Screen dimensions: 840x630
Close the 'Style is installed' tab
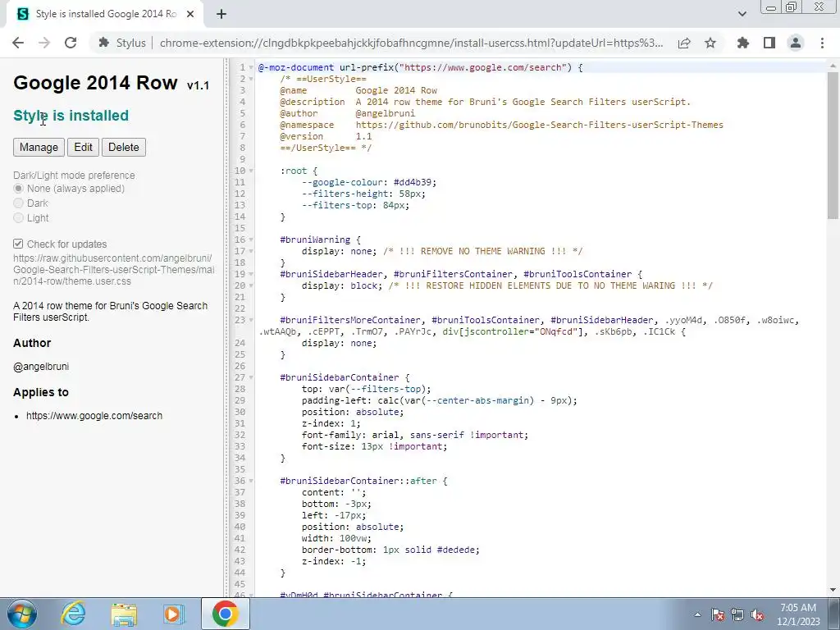(x=190, y=15)
